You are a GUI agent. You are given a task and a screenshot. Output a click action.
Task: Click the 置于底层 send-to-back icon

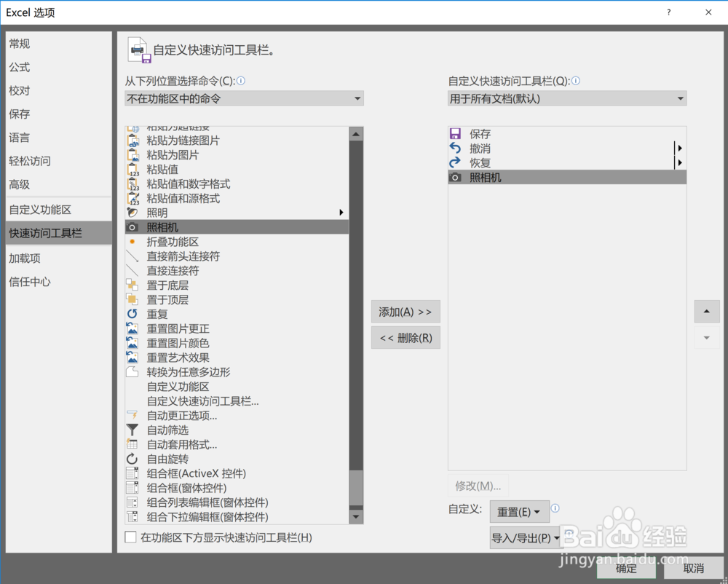[x=132, y=285]
